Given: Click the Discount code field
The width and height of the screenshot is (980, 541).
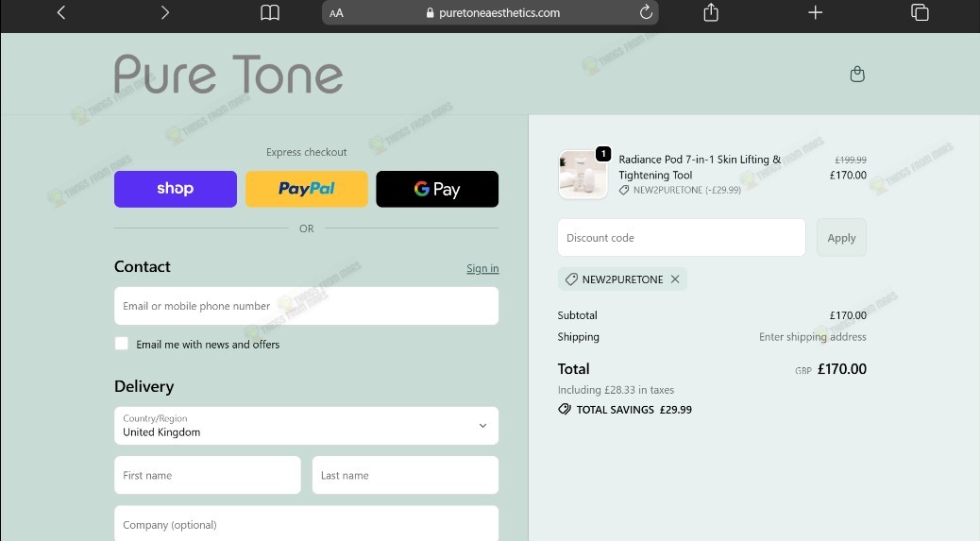Looking at the screenshot, I should 682,237.
